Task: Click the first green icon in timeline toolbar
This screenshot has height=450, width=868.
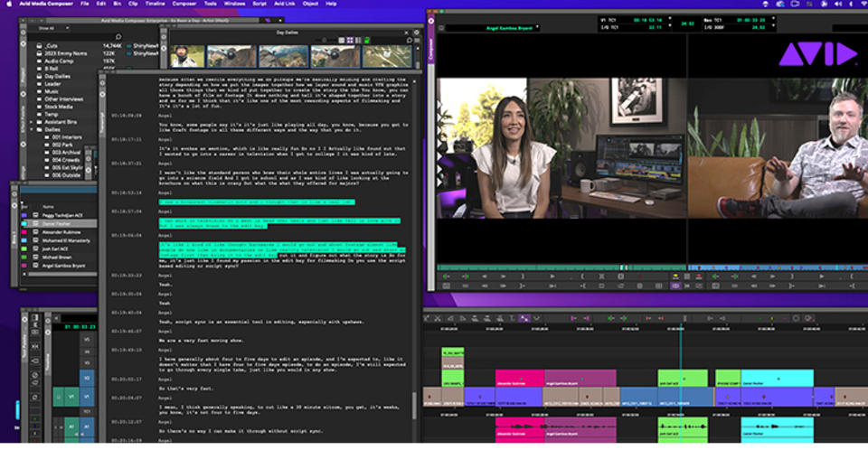Action: pyautogui.click(x=611, y=318)
